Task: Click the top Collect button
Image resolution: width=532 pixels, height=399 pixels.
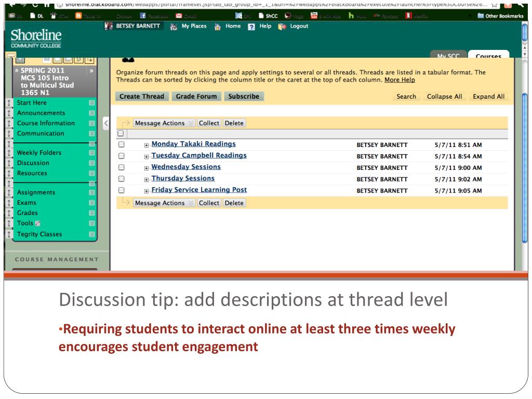Action: pos(209,123)
